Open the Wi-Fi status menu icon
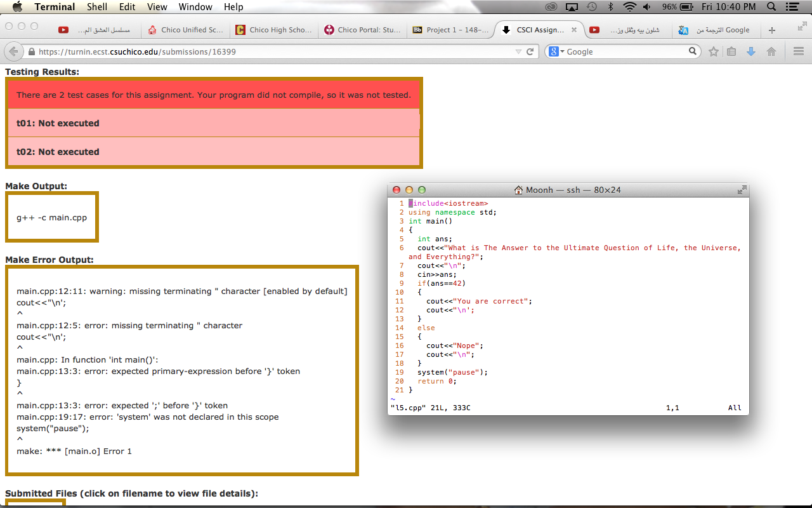 (x=629, y=7)
